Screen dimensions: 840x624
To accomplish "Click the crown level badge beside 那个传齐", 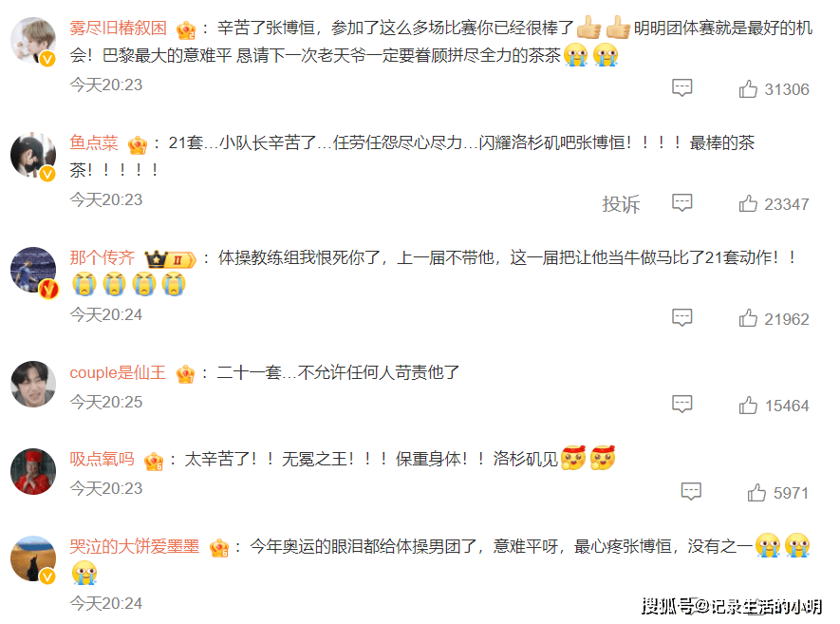I will [170, 259].
